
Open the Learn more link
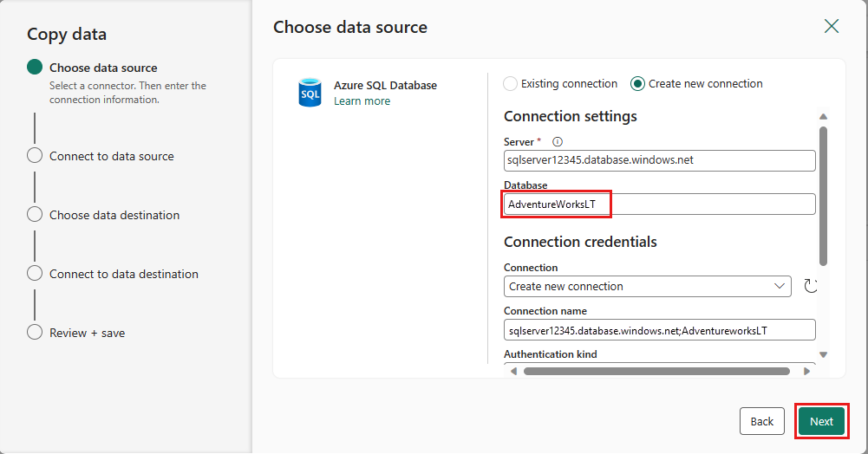(362, 101)
